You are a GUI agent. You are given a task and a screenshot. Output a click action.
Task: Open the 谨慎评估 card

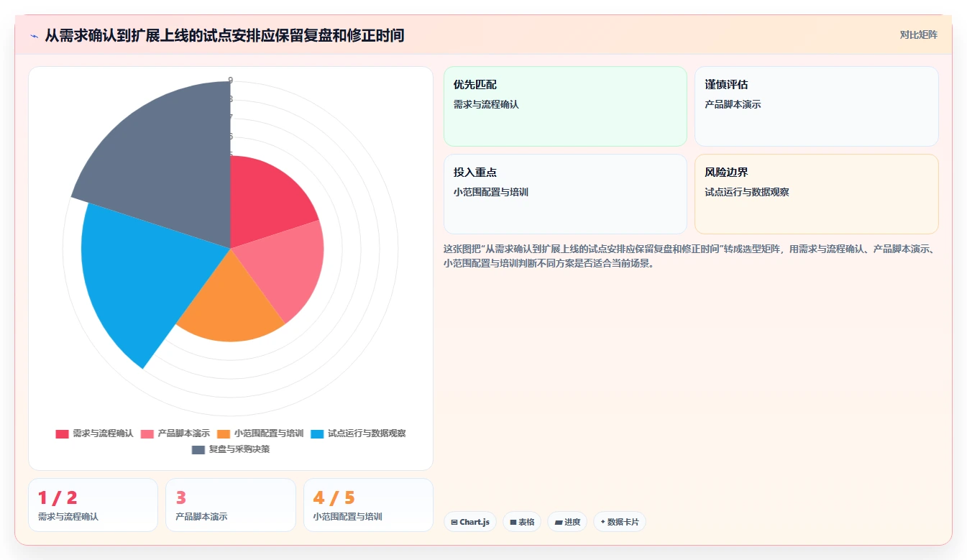817,106
